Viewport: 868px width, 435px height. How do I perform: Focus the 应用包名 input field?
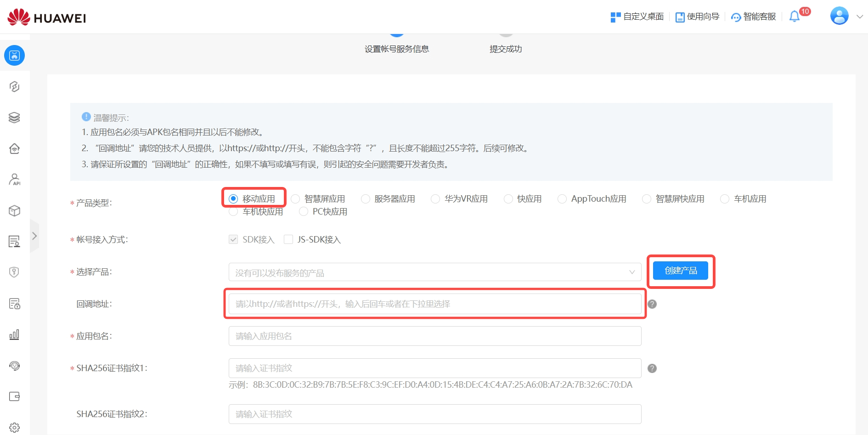pos(434,336)
